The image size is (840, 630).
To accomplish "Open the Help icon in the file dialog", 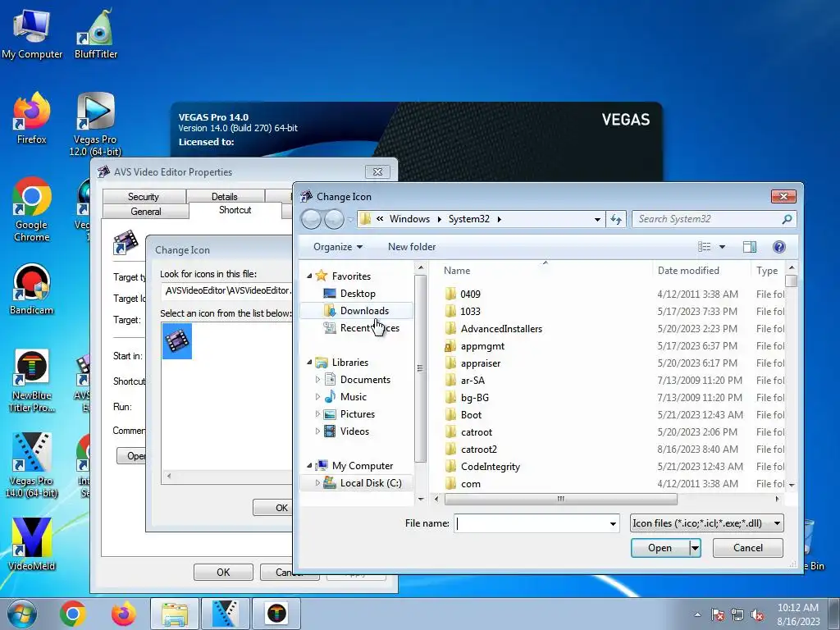I will click(x=779, y=247).
